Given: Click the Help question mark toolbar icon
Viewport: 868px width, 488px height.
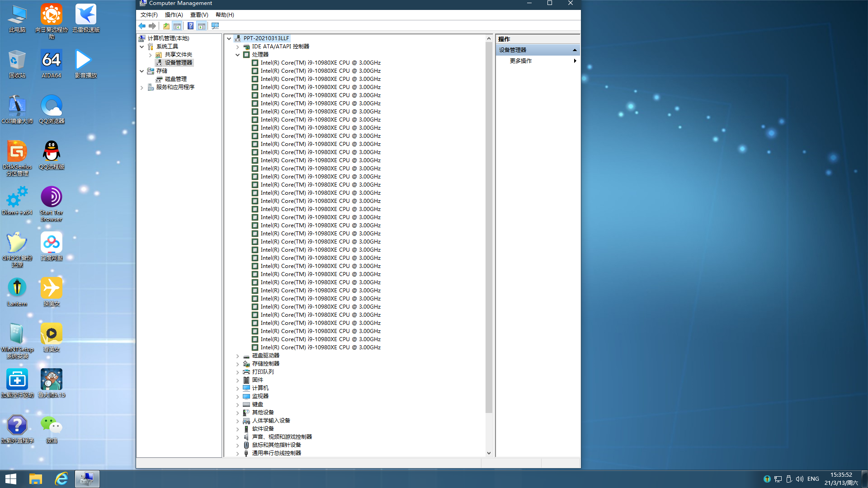Looking at the screenshot, I should coord(191,26).
